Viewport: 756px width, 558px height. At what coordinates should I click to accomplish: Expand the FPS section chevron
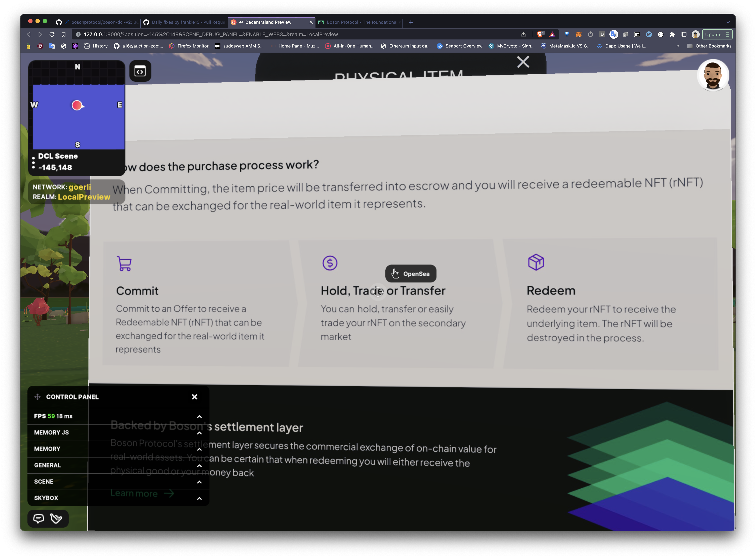click(x=199, y=416)
